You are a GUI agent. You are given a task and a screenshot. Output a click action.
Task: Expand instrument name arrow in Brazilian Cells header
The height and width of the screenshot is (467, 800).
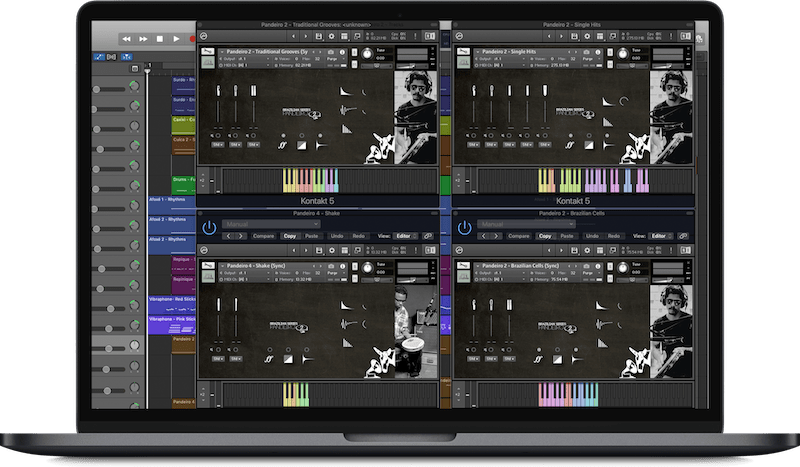pos(477,266)
